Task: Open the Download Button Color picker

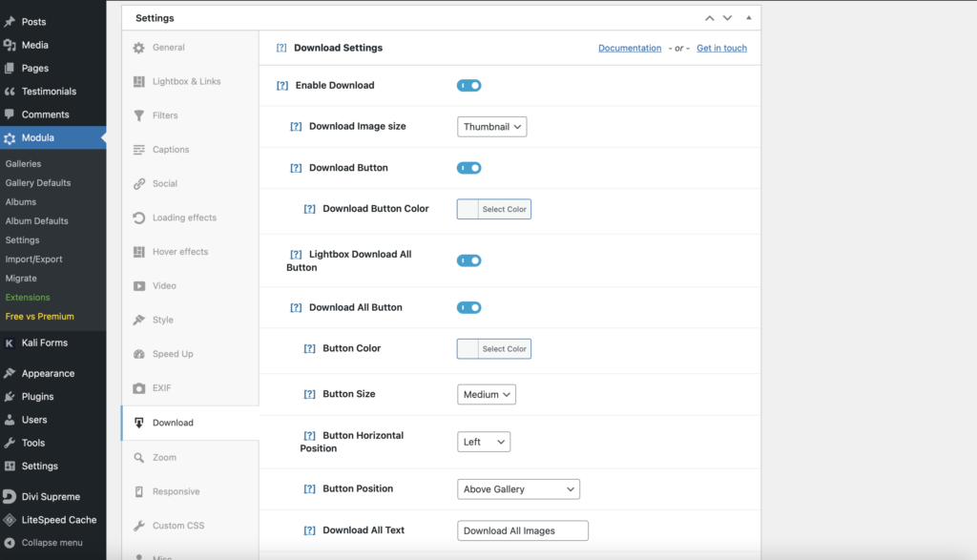Action: click(493, 209)
